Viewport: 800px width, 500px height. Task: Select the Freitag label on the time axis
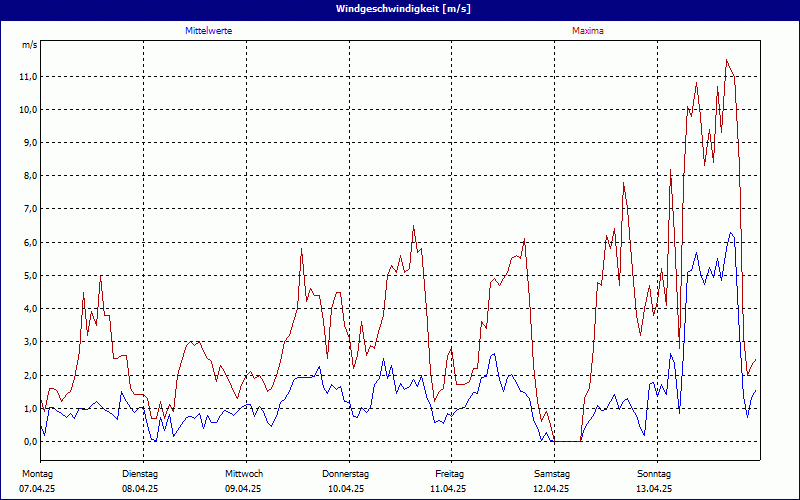[450, 473]
